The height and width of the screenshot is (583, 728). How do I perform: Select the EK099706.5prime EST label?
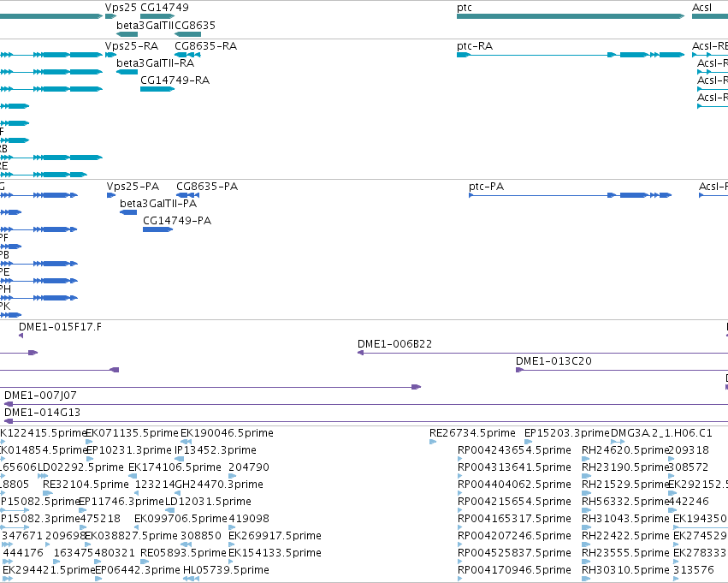(181, 519)
